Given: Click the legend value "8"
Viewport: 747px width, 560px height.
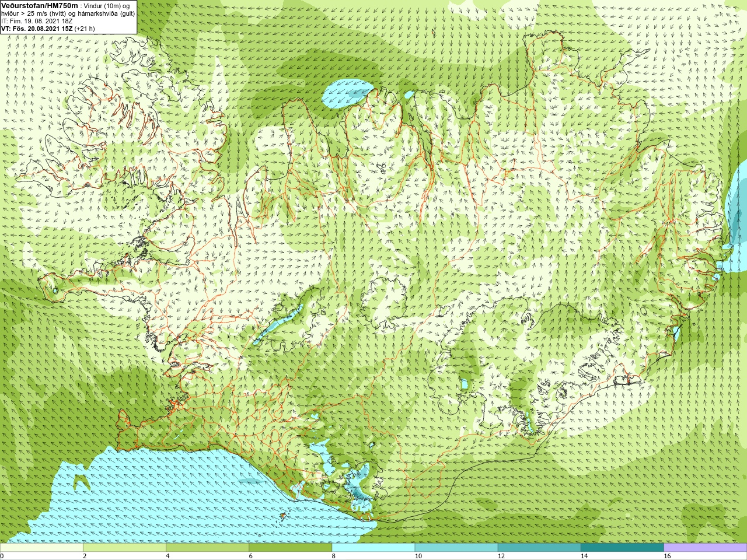Looking at the screenshot, I should tap(333, 556).
